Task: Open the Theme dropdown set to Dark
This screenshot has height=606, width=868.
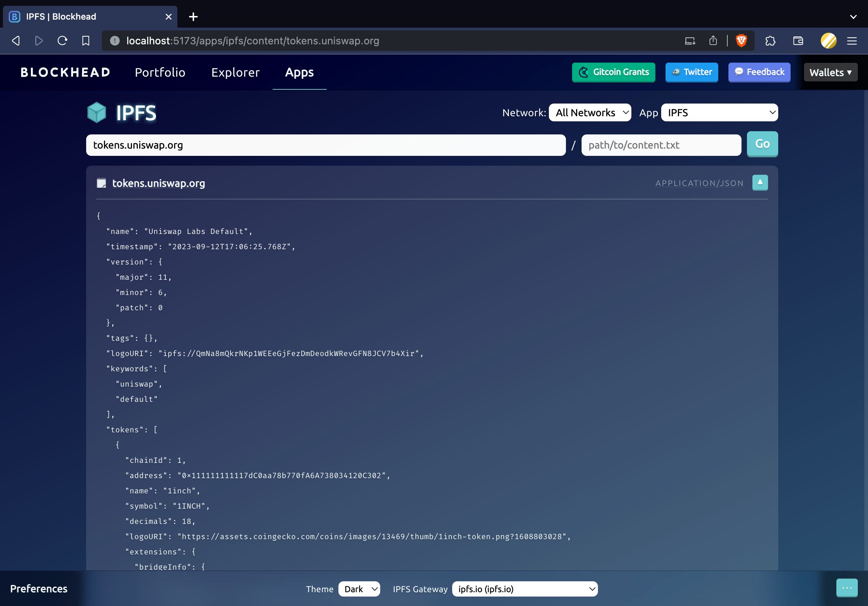Action: click(359, 589)
